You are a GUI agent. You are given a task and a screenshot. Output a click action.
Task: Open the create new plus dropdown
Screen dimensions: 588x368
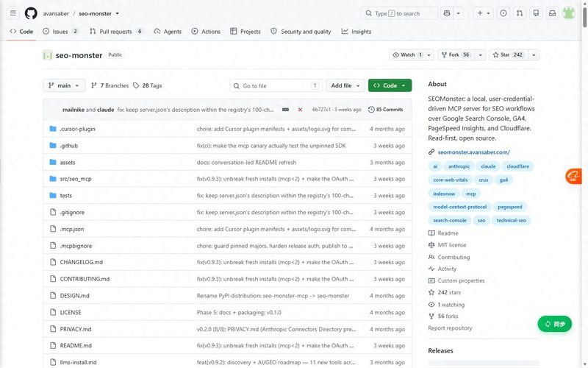tap(484, 13)
